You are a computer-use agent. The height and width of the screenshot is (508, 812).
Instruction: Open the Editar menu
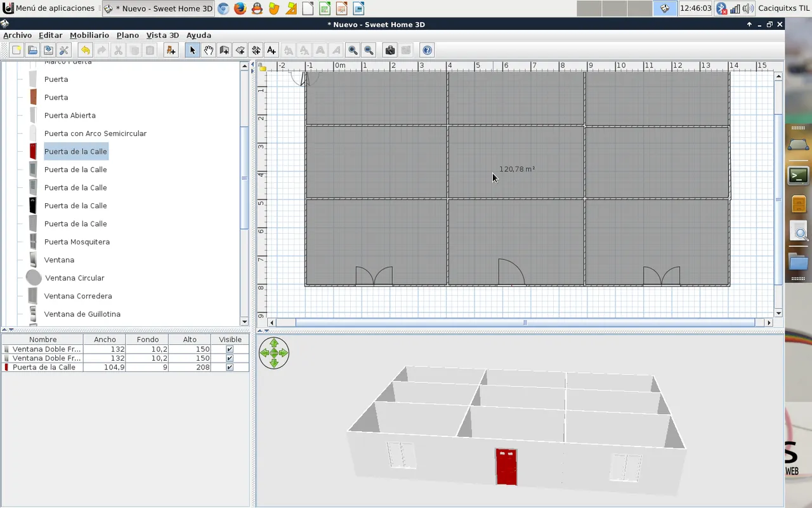click(50, 35)
